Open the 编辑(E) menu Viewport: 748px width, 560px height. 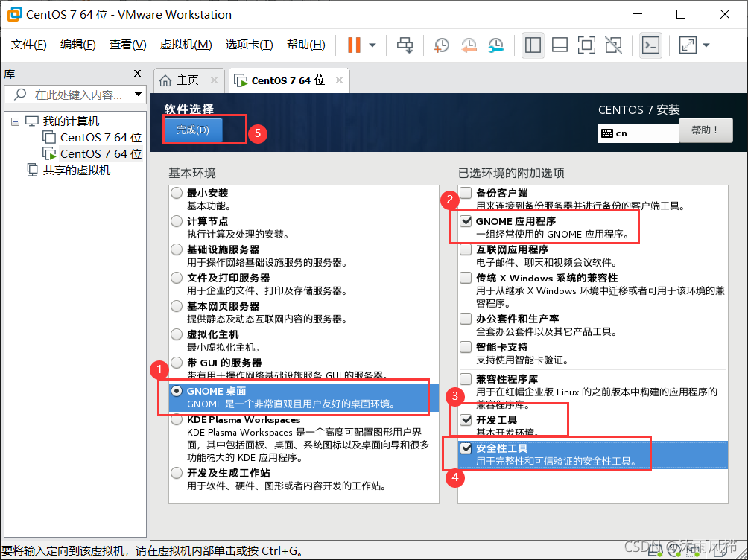tap(77, 45)
